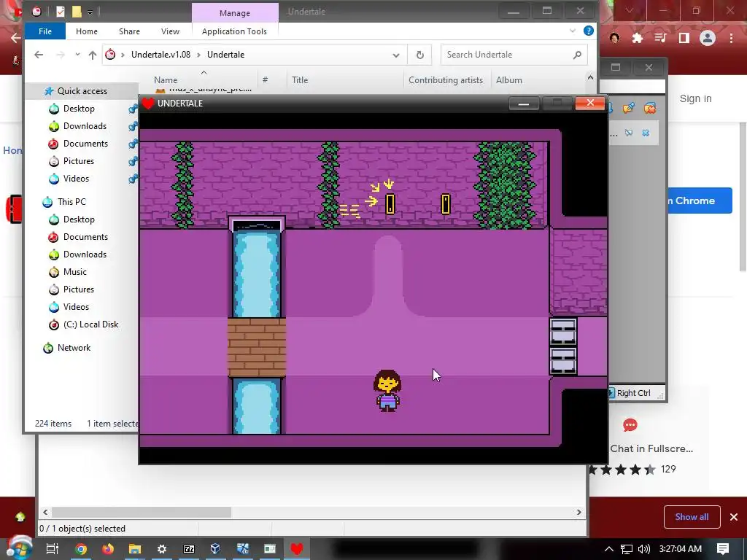
Task: Expand chevron between Undertale.v1.08 and Undertale
Action: [198, 55]
